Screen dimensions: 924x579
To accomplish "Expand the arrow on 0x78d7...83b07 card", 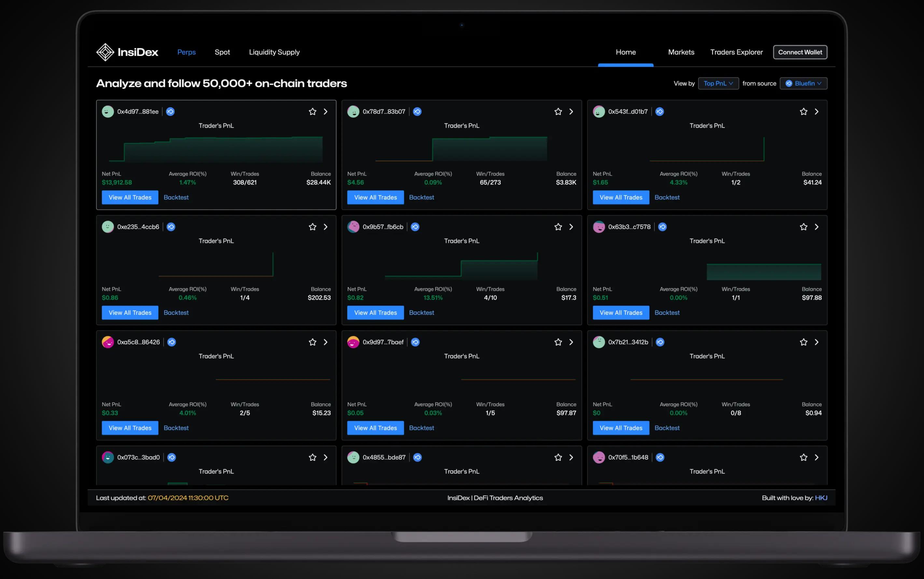I will point(570,111).
